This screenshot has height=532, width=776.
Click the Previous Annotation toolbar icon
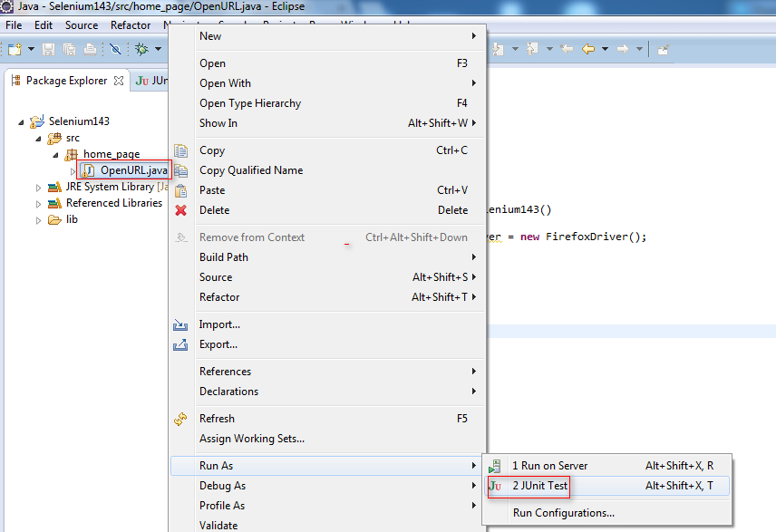tap(532, 49)
